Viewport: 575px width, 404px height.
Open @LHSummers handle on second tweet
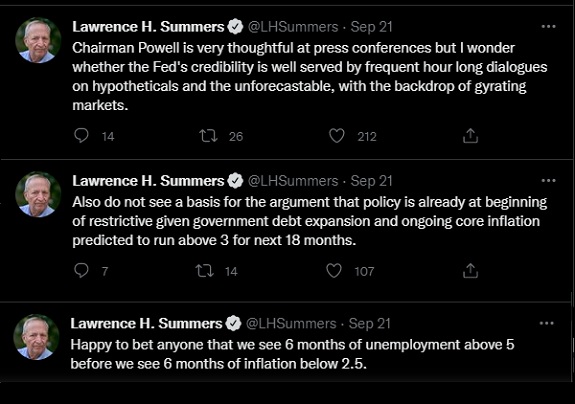[x=293, y=181]
